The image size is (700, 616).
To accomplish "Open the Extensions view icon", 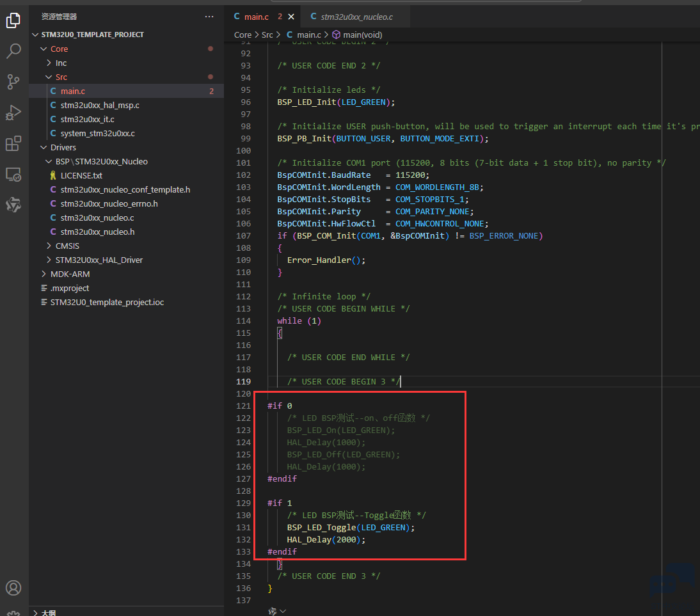I will point(13,143).
